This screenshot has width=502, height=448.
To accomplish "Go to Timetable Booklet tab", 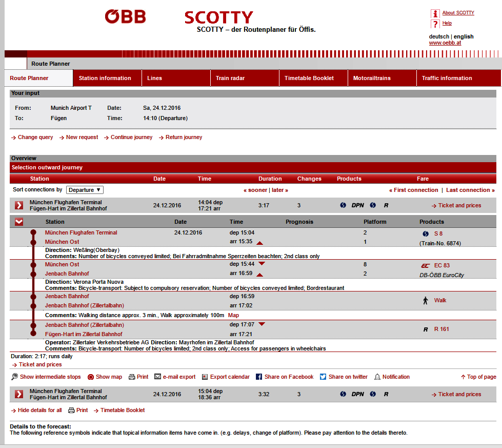I will pyautogui.click(x=313, y=78).
